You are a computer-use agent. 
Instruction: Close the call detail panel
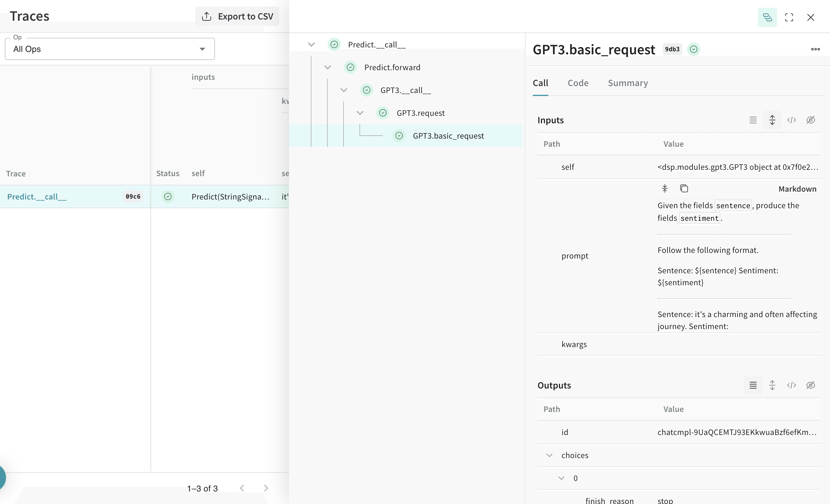811,17
